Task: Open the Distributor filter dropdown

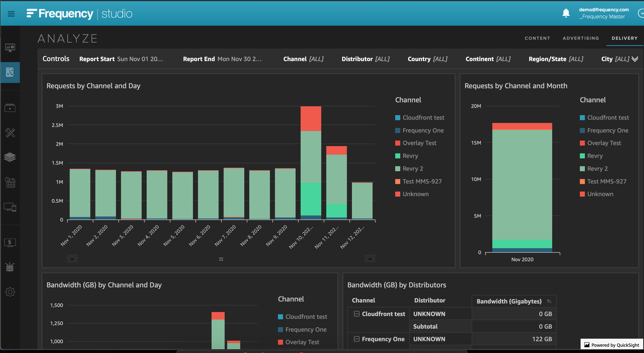Action: pyautogui.click(x=366, y=59)
